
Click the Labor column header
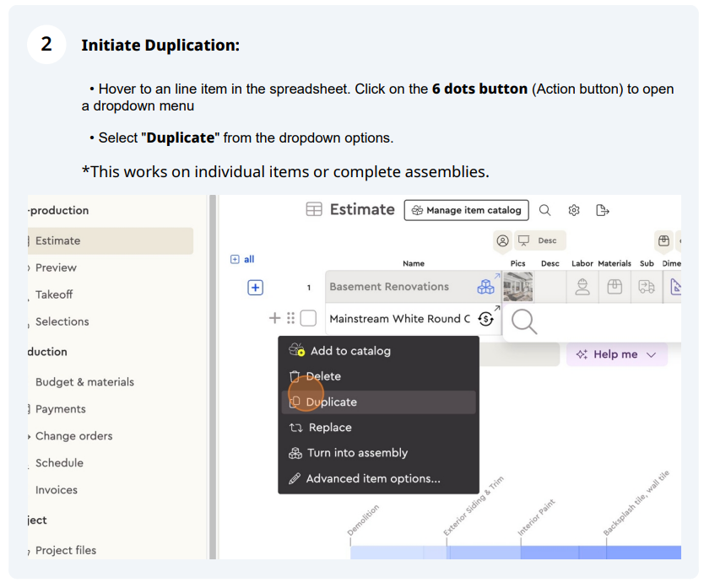(582, 263)
